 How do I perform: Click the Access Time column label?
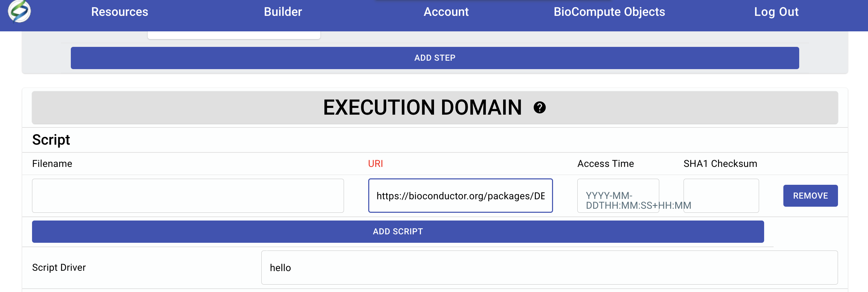pyautogui.click(x=606, y=164)
